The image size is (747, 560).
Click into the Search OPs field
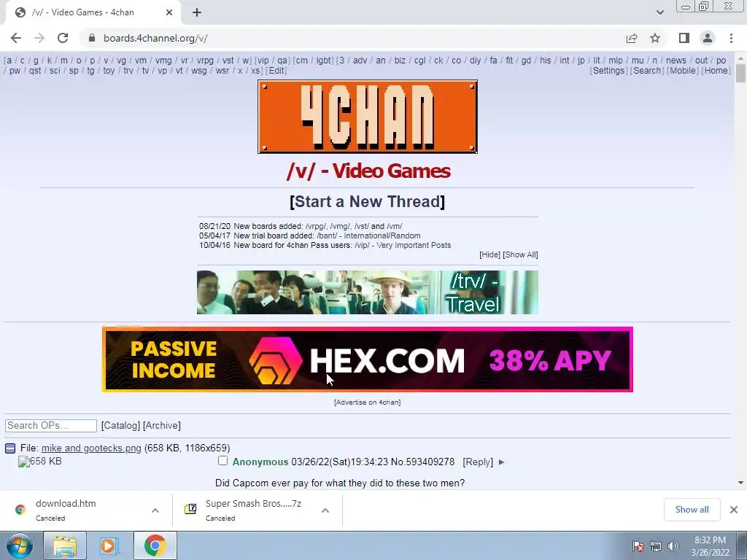51,425
